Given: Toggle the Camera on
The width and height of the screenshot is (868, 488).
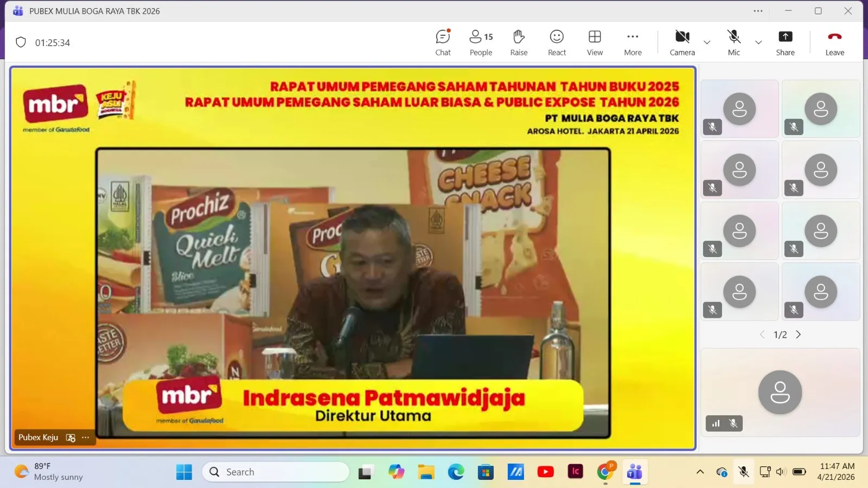Looking at the screenshot, I should point(682,42).
